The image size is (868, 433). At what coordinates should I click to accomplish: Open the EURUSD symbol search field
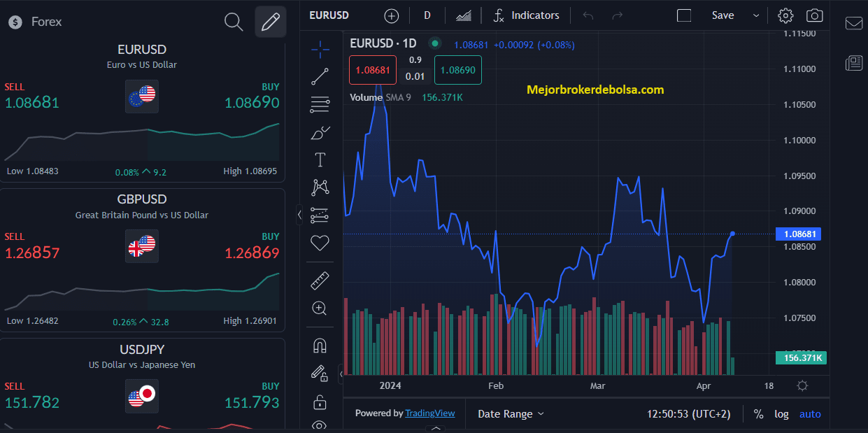click(329, 15)
